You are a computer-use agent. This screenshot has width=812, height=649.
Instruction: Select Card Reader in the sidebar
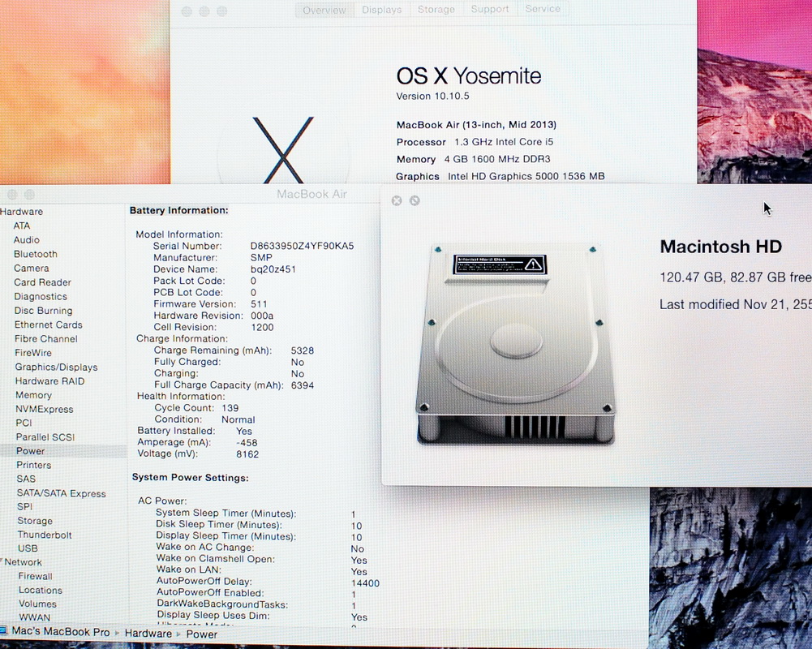coord(42,282)
